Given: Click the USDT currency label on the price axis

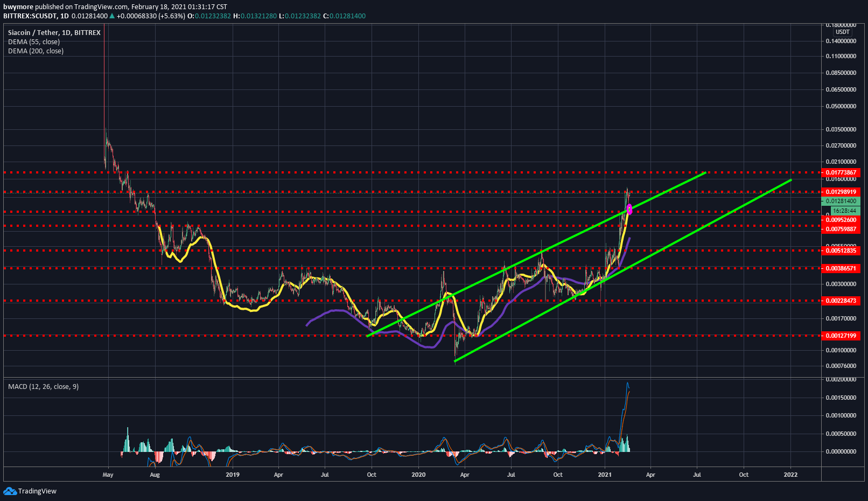Looking at the screenshot, I should coord(843,32).
